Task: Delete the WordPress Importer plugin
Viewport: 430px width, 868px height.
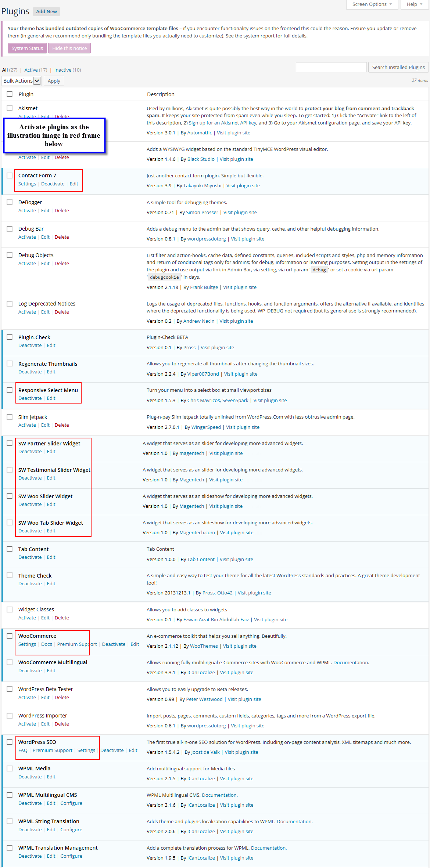Action: (62, 724)
